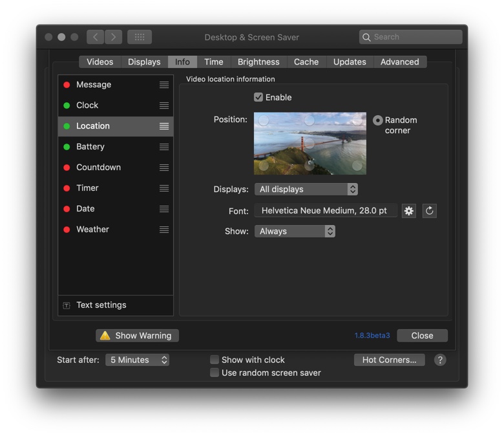
Task: Click Date row reorder handle
Action: 164,209
